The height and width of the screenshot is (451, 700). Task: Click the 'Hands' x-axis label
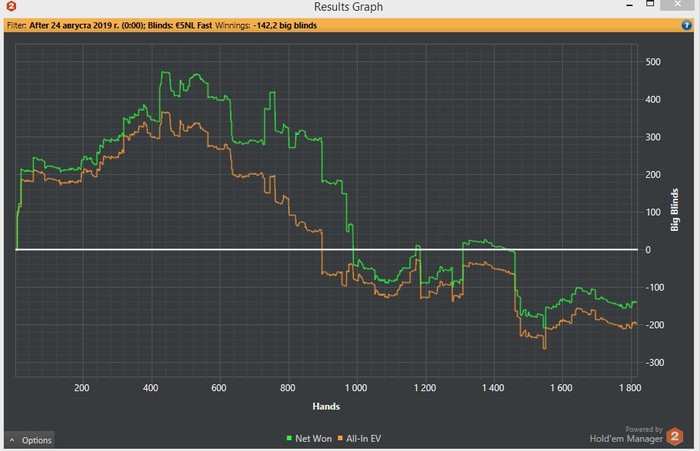click(x=326, y=406)
